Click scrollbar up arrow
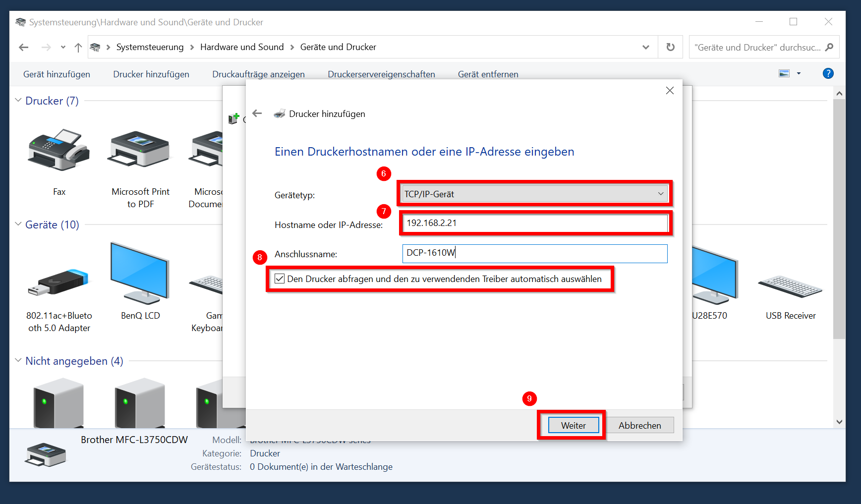The width and height of the screenshot is (861, 504). [839, 93]
